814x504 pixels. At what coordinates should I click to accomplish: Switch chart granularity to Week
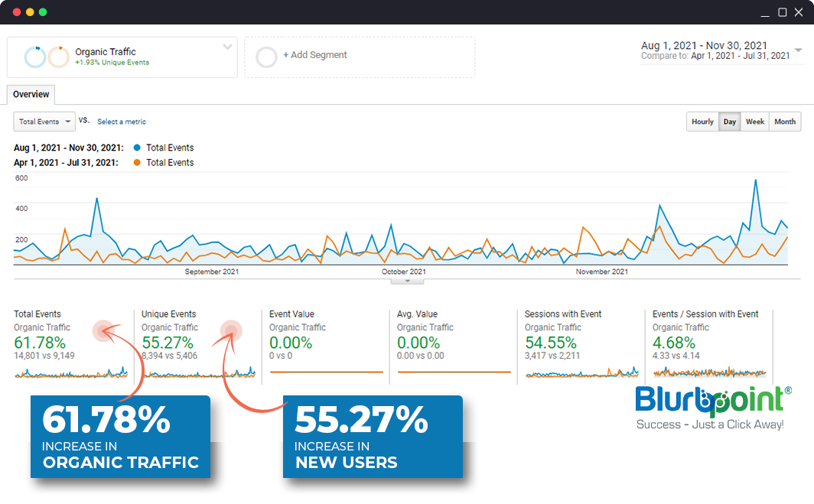point(754,122)
